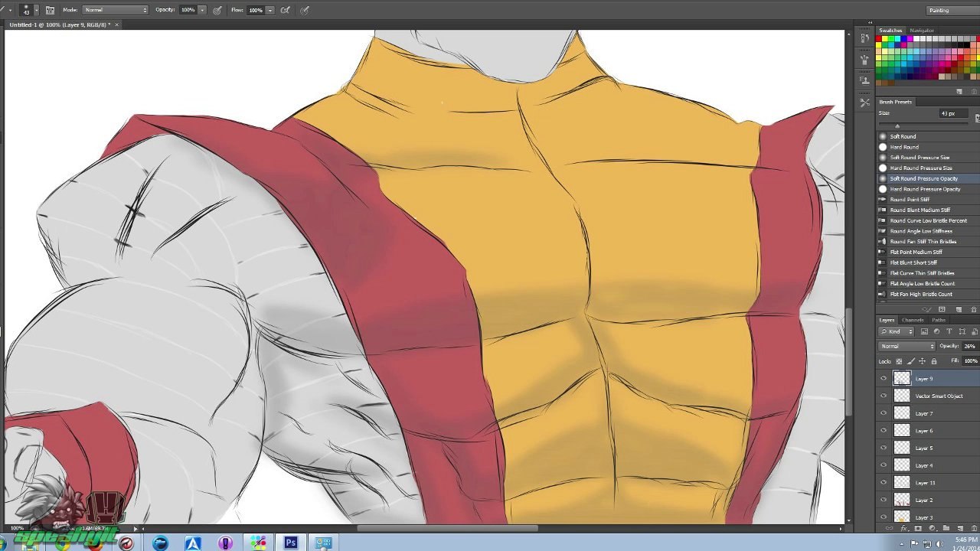The height and width of the screenshot is (551, 980).
Task: Open Photoshop from the Windows taskbar
Action: (x=290, y=543)
